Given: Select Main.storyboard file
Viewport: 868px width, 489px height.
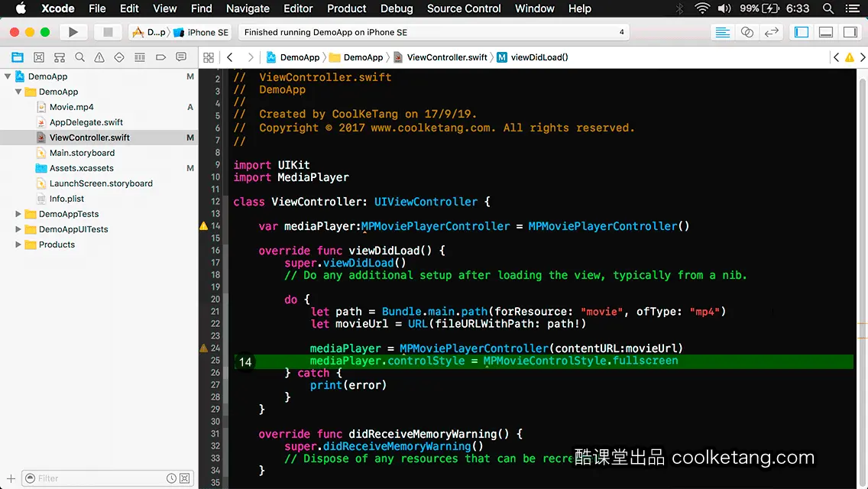Looking at the screenshot, I should pos(82,152).
